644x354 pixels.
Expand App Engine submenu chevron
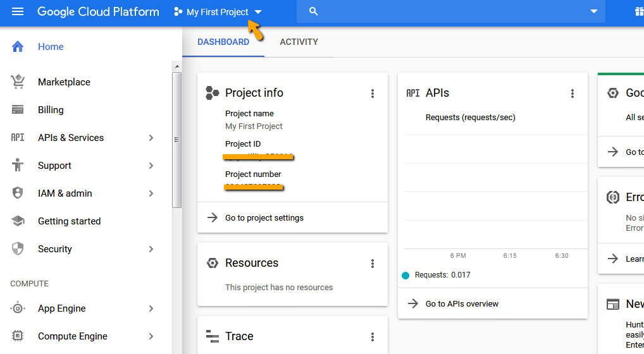click(151, 308)
